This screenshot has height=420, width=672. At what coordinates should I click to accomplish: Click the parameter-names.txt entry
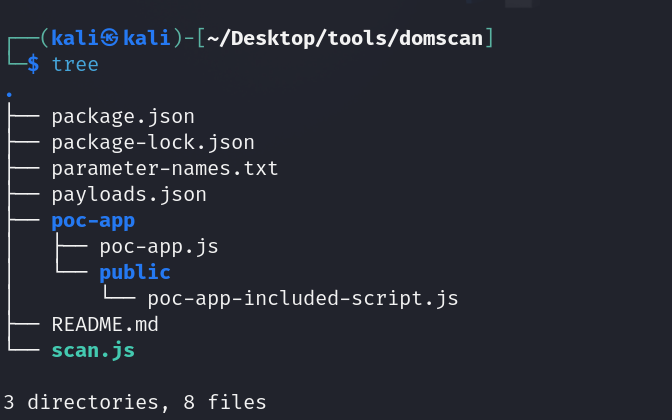click(x=164, y=169)
